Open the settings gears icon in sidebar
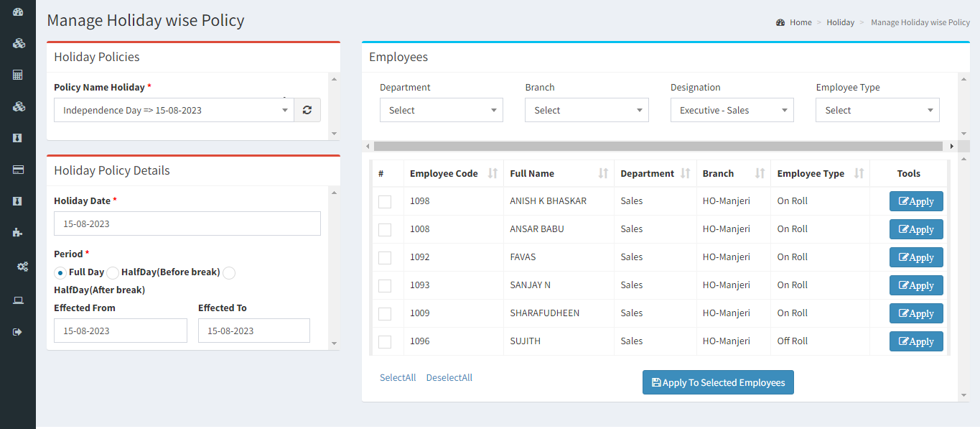 (22, 267)
